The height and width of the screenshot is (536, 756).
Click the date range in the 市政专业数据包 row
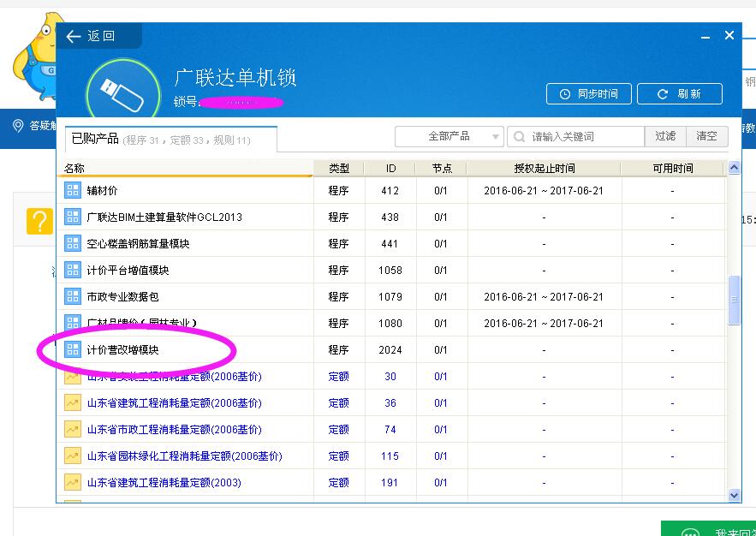coord(544,297)
